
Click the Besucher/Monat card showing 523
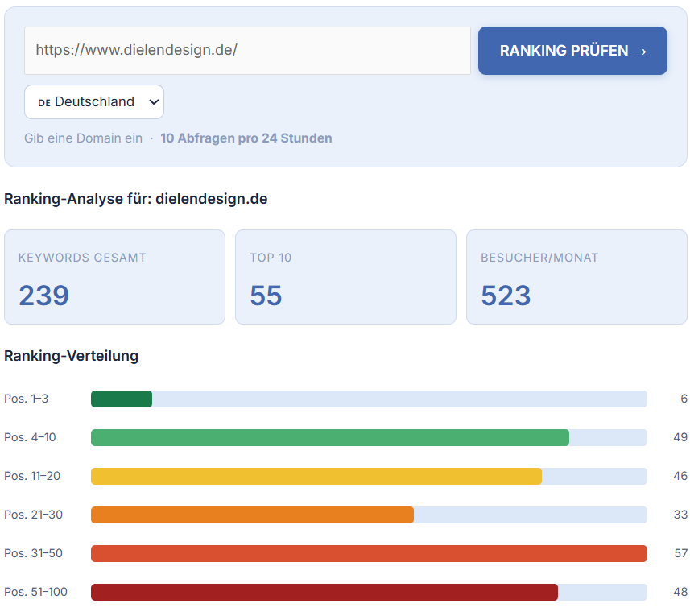(576, 277)
